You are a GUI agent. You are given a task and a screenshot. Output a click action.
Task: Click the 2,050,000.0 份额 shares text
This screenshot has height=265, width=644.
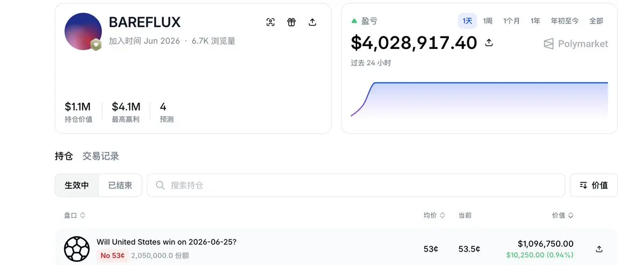pos(160,255)
